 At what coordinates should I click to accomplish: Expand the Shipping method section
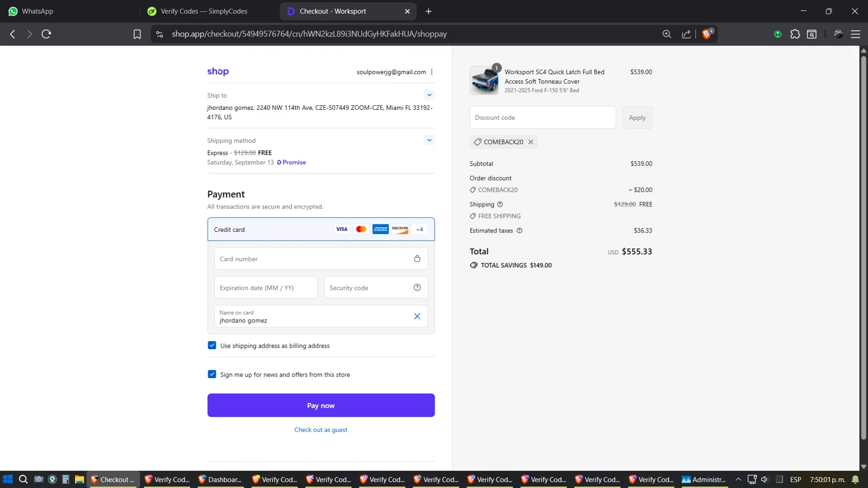429,140
